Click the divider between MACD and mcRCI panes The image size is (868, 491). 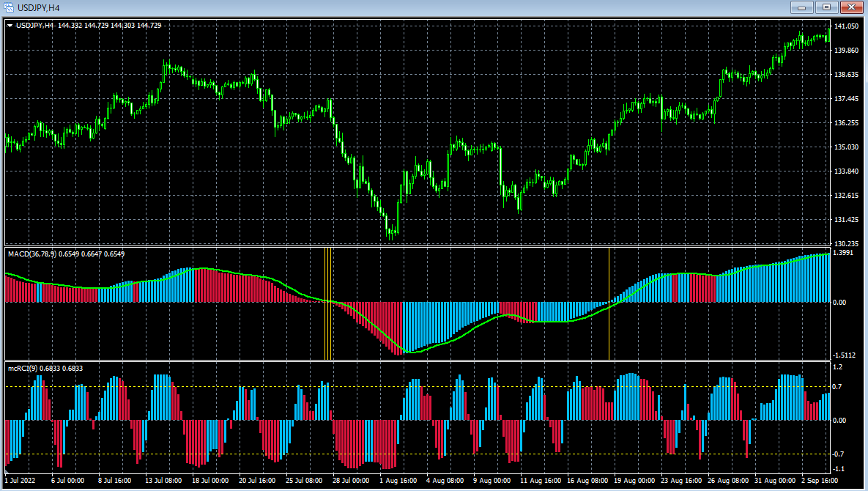point(418,361)
